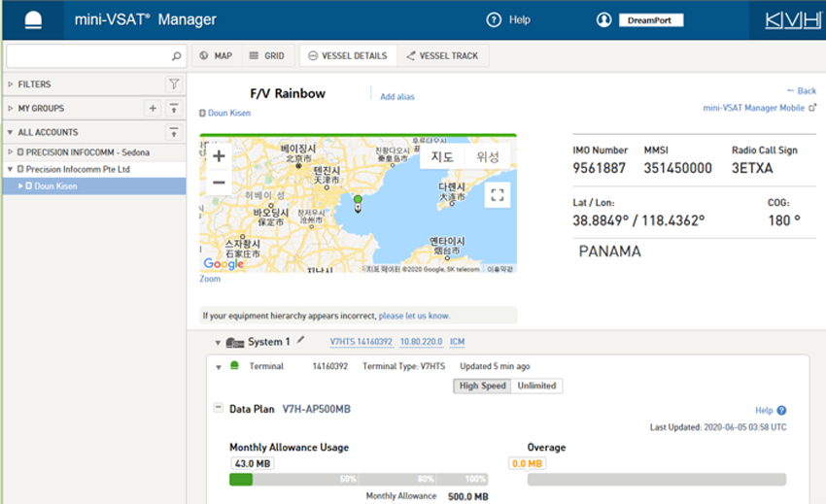Zoom out on the map with minus
826x504 pixels.
(x=220, y=183)
